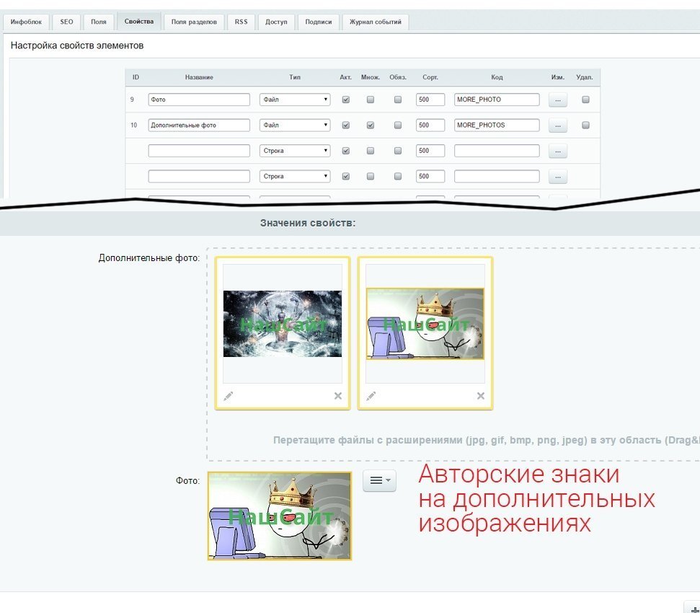Image resolution: width=700 pixels, height=613 pixels.
Task: Click the space image thumbnail in Дополнительные фото
Action: [x=283, y=324]
